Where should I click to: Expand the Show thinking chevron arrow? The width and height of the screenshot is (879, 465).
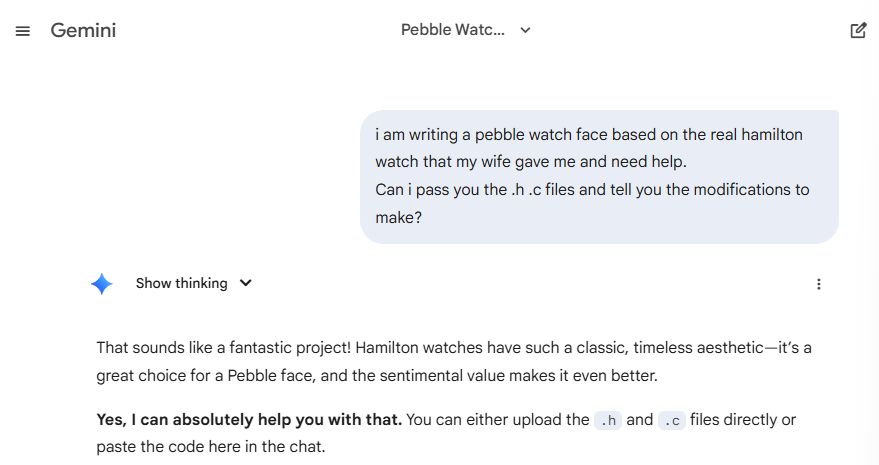pos(246,284)
